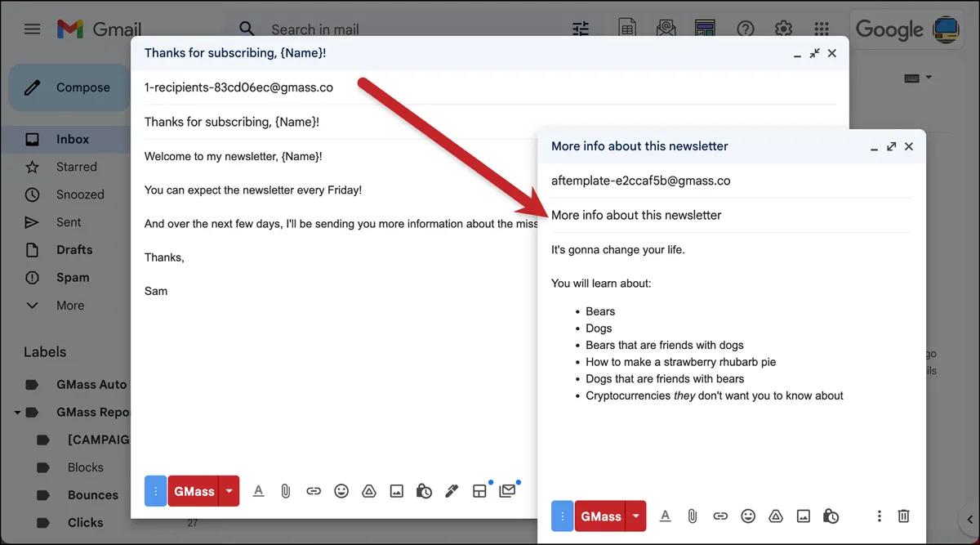Click subject field in the More info window

[731, 215]
